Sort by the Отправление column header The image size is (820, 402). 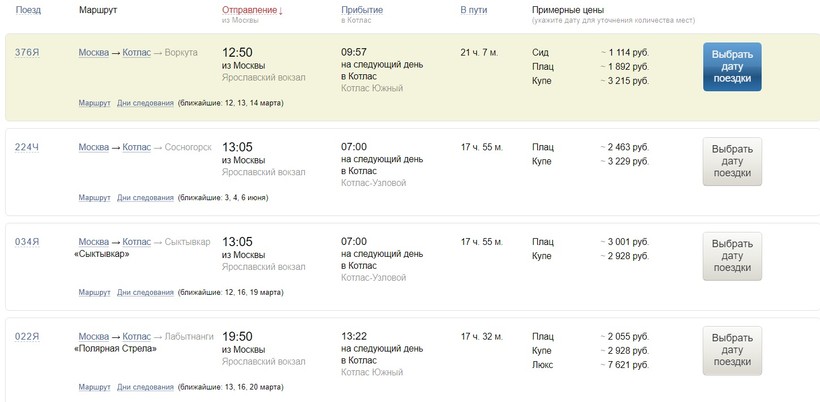[x=250, y=10]
